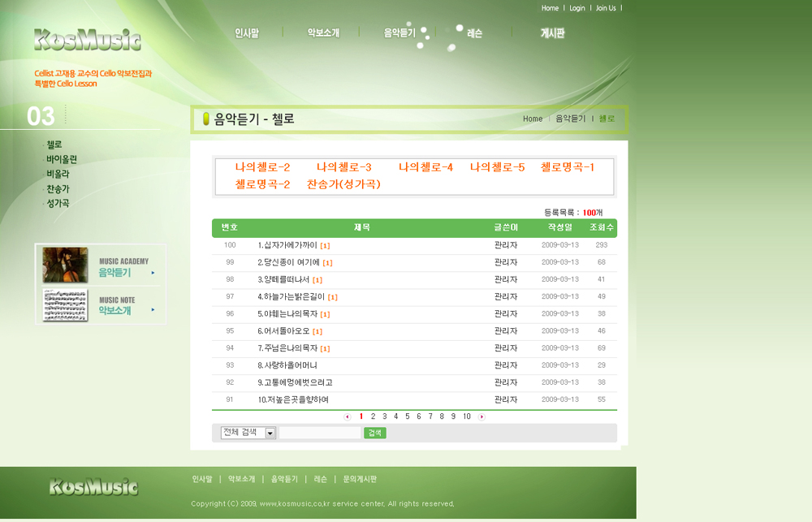Click the KosMusic logo in footer
This screenshot has width=812, height=522.
[x=93, y=487]
